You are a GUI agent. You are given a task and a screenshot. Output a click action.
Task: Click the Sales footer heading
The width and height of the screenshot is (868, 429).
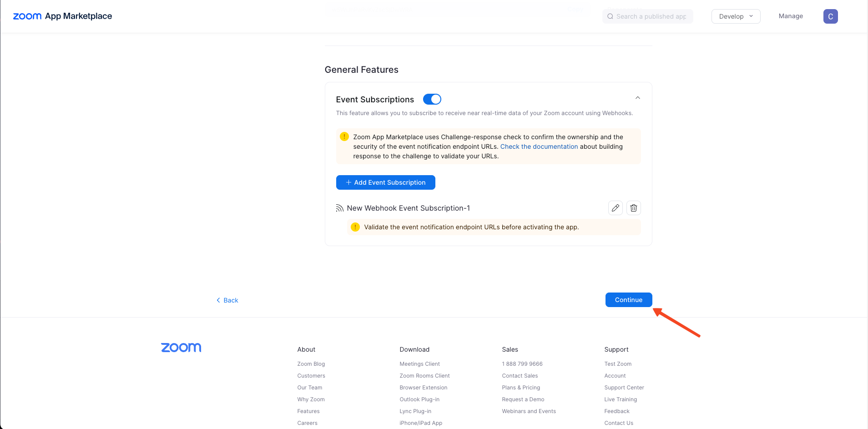(x=510, y=349)
